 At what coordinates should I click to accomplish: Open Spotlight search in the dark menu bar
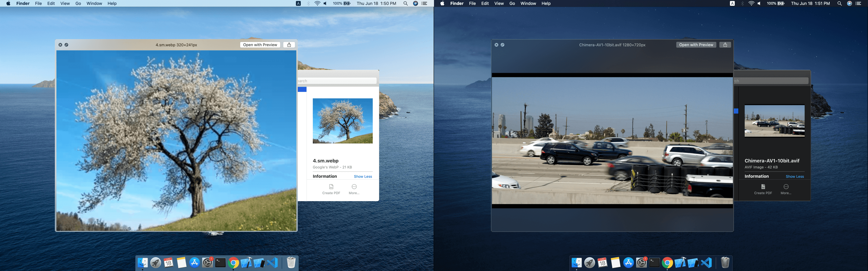[x=839, y=3]
